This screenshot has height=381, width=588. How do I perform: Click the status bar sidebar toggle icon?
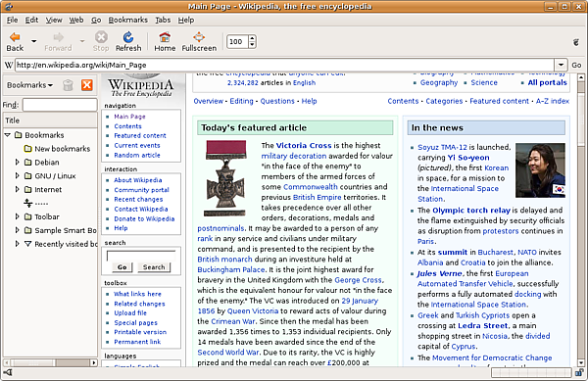click(x=8, y=372)
